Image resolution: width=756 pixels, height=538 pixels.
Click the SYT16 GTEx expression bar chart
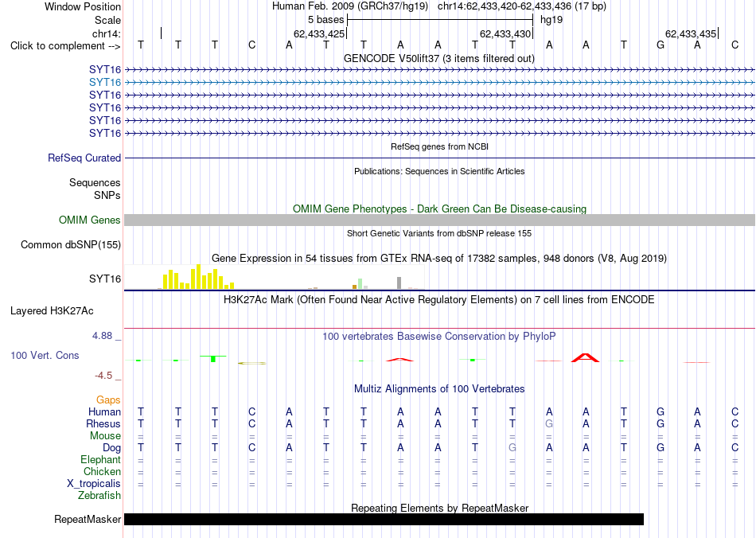coord(275,277)
